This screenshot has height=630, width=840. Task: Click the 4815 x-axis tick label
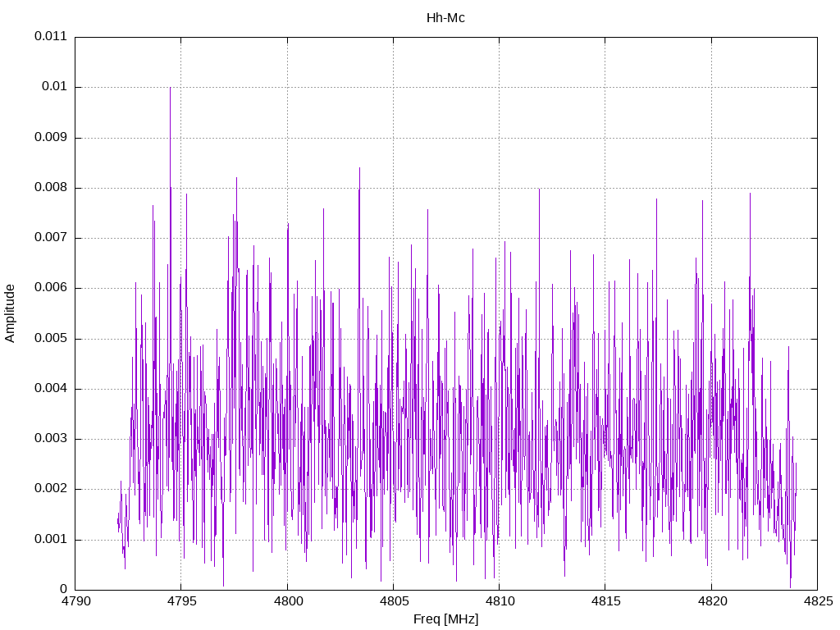click(x=606, y=601)
